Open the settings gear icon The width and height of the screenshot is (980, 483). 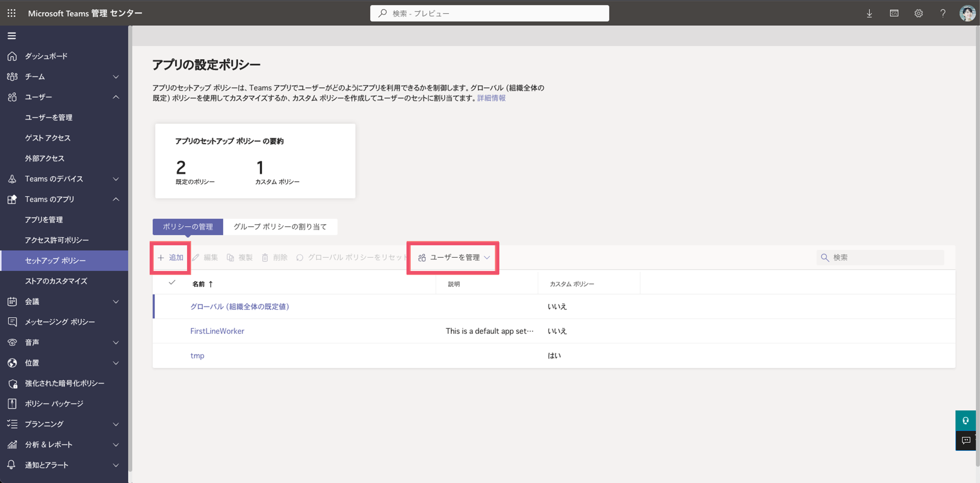tap(918, 13)
